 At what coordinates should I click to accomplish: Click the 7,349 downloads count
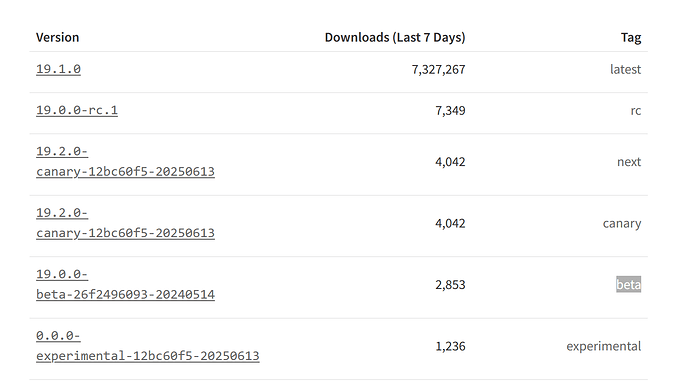click(x=450, y=111)
